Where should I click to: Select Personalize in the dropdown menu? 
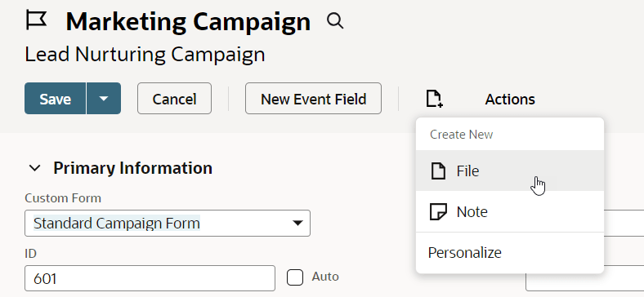point(510,253)
